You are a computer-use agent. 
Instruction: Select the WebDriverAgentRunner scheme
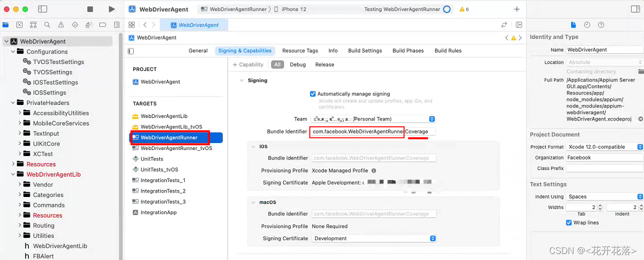(235, 9)
